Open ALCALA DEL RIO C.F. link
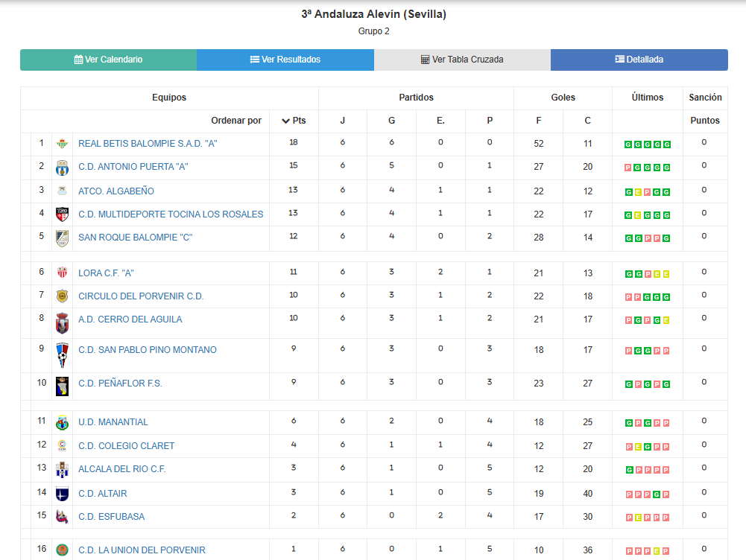This screenshot has height=560, width=746. pyautogui.click(x=122, y=469)
